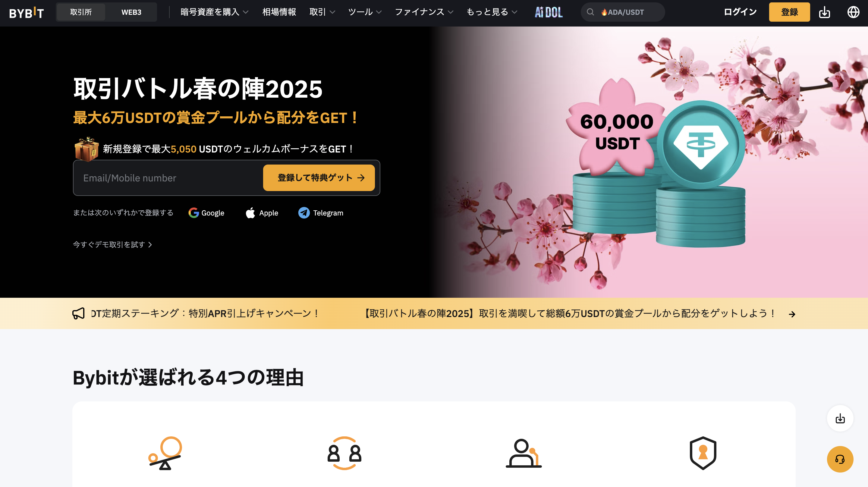Open the 相場情報 menu item
868x487 pixels.
coord(279,12)
